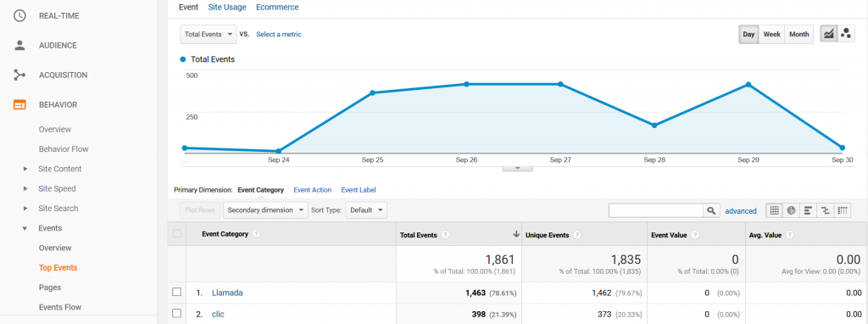Switch graph granularity to Day
The image size is (868, 324).
748,34
